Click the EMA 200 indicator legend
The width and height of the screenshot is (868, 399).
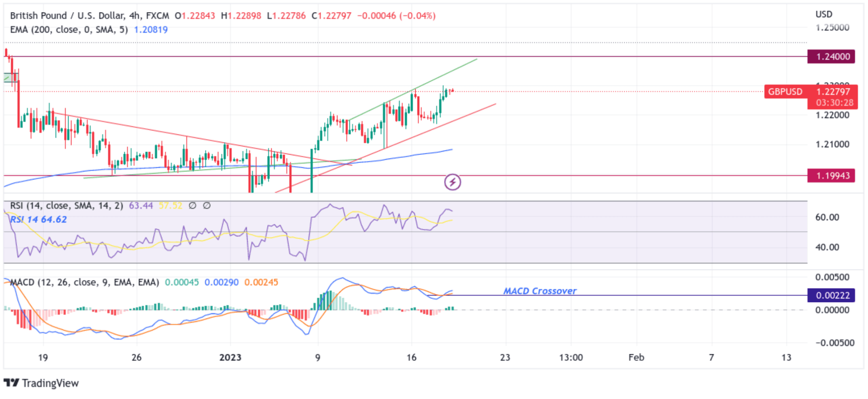69,29
